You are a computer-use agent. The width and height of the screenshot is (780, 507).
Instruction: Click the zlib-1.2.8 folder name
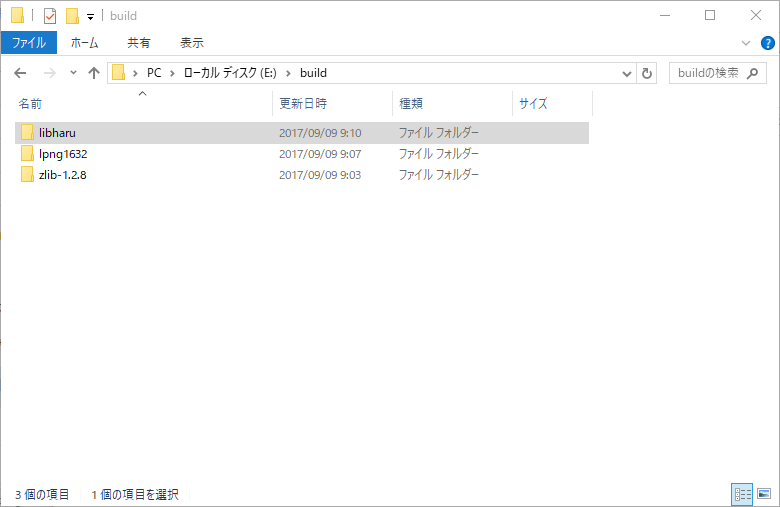63,175
